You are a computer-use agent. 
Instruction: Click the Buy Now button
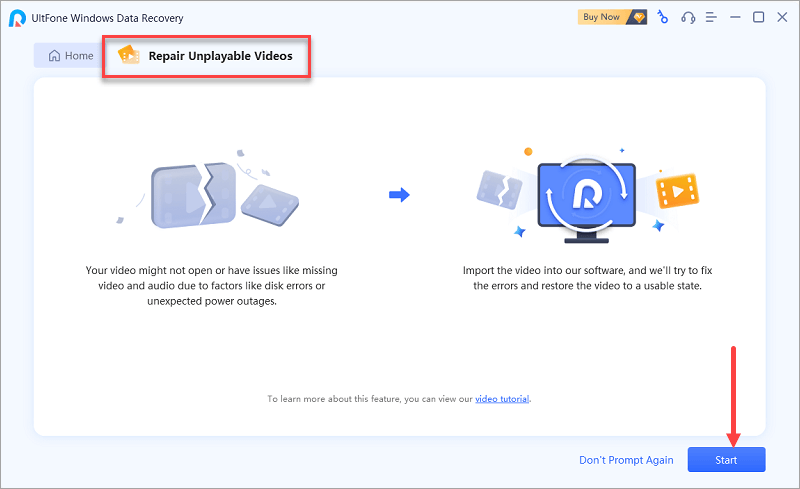tap(612, 17)
